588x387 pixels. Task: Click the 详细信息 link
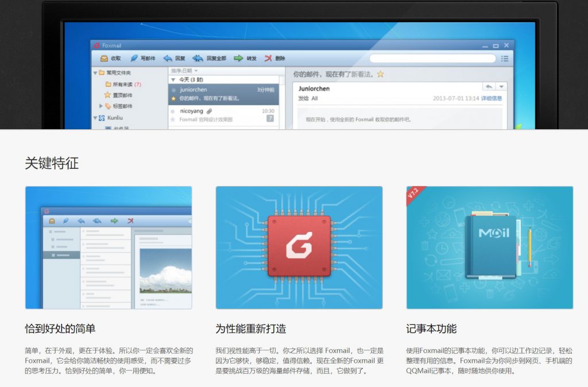tap(491, 99)
